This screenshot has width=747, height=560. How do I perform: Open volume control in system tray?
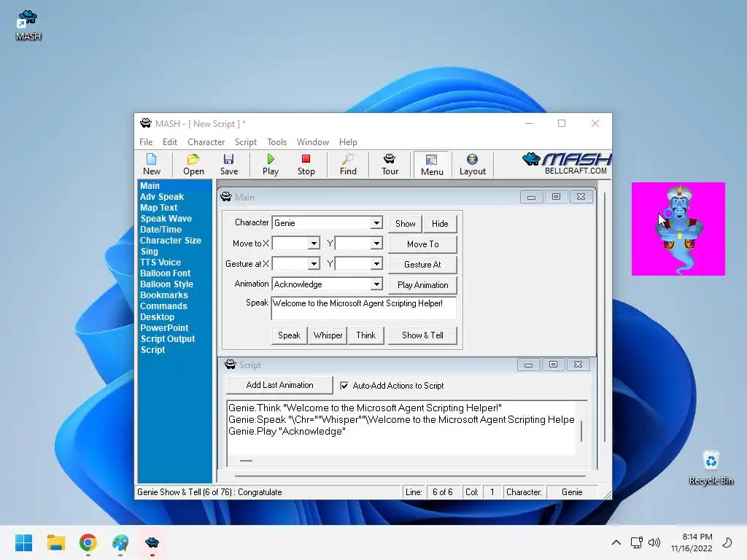coord(654,542)
